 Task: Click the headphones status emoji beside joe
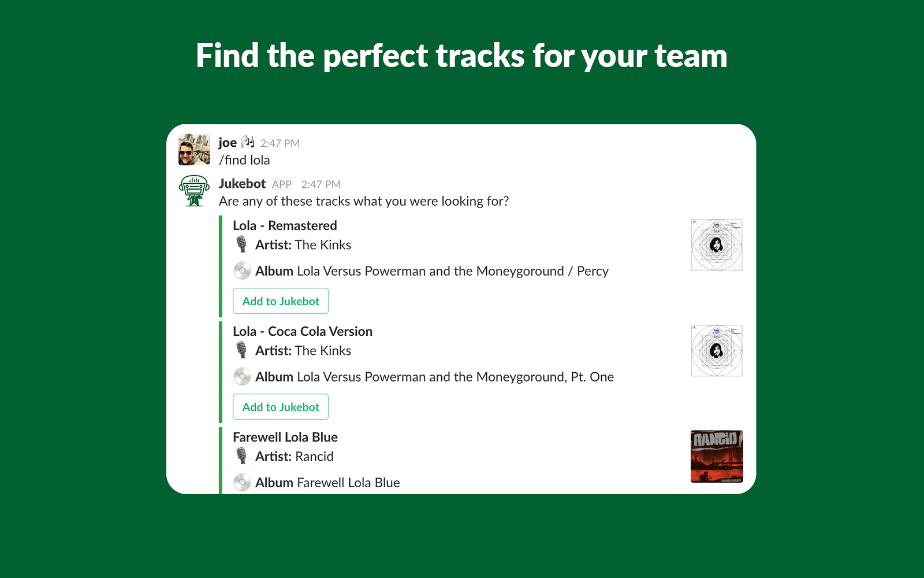(248, 142)
